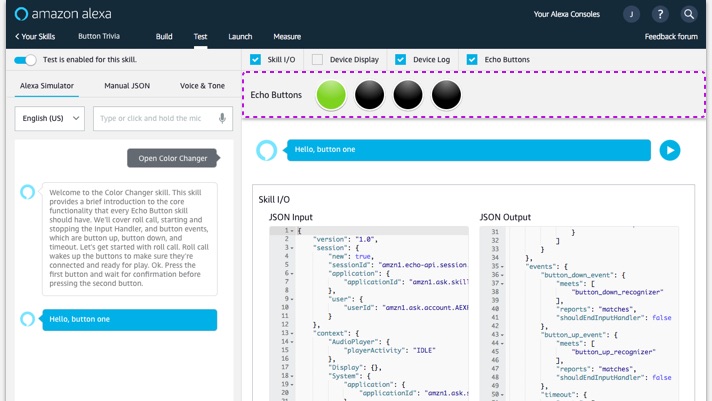Switch to Manual JSON tab
Image resolution: width=712 pixels, height=401 pixels.
click(x=127, y=86)
